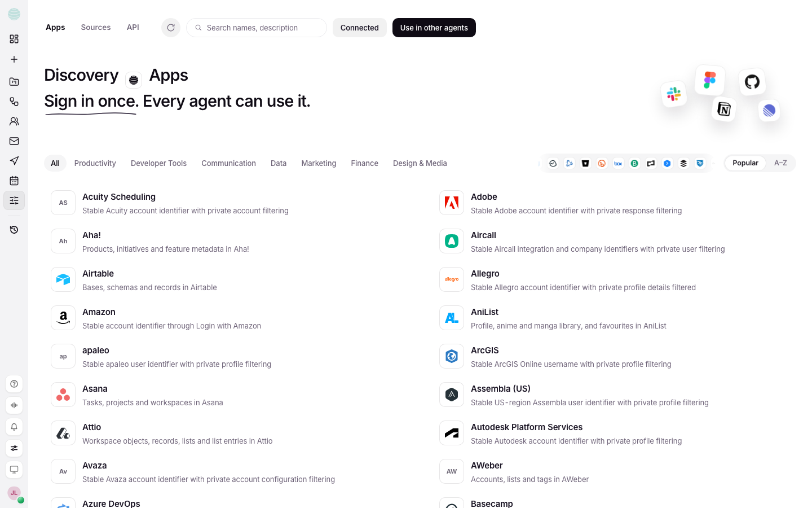
Task: Click the stacked layers icon in popular strip
Action: [683, 163]
